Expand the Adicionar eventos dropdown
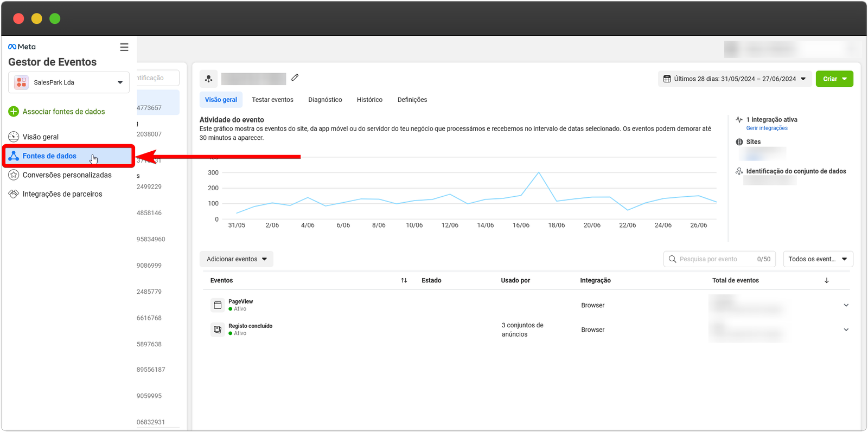 click(237, 259)
